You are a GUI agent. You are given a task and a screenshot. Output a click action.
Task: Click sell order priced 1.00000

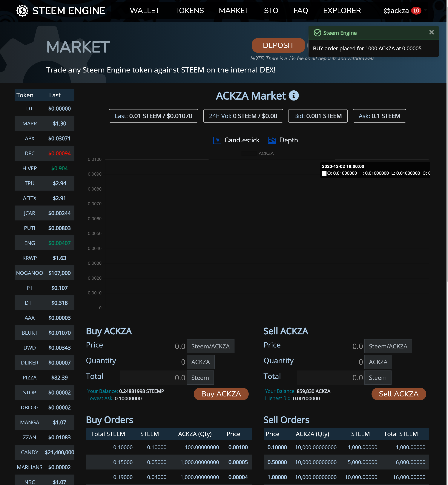pos(346,477)
